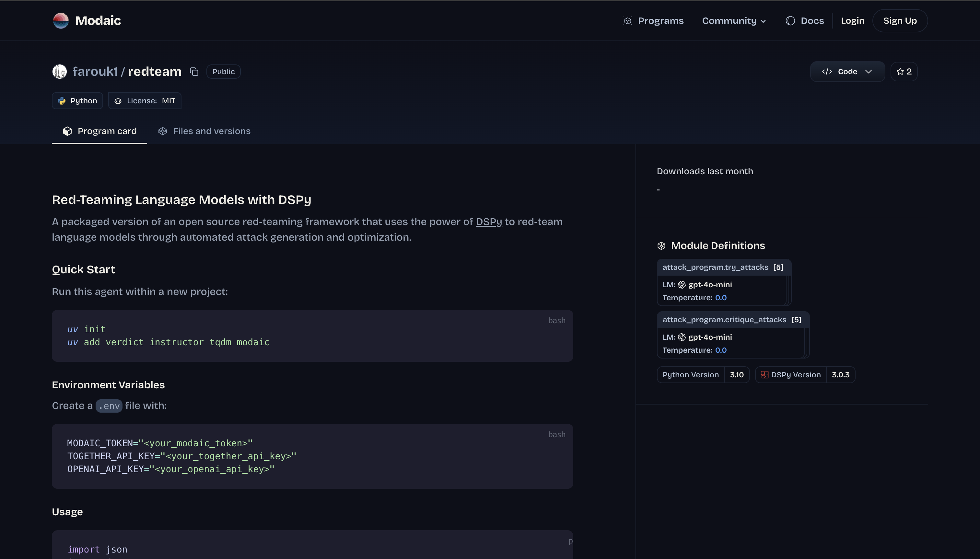Screen dimensions: 980x559
Task: Click the Module Definitions package icon
Action: point(661,245)
